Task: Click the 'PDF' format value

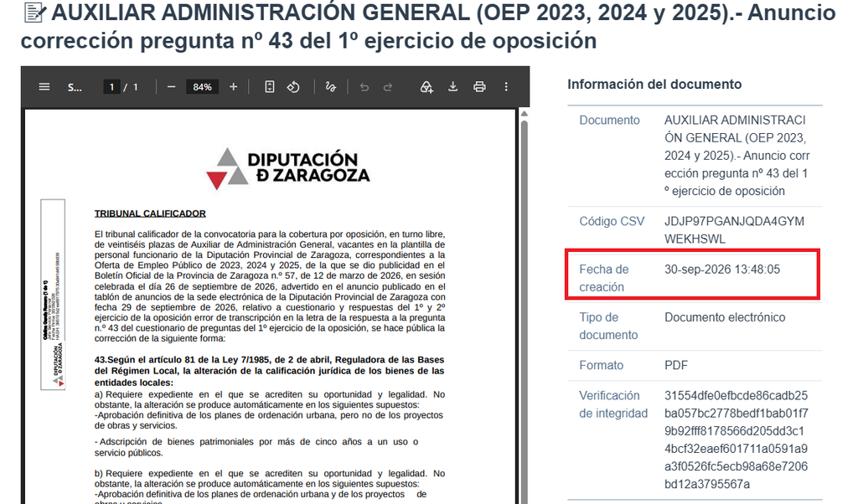Action: coord(676,365)
